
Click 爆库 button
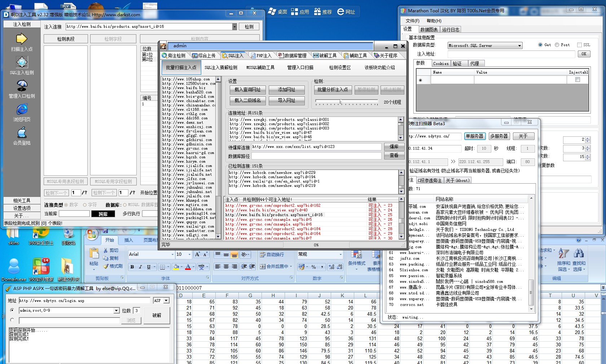click(x=394, y=146)
